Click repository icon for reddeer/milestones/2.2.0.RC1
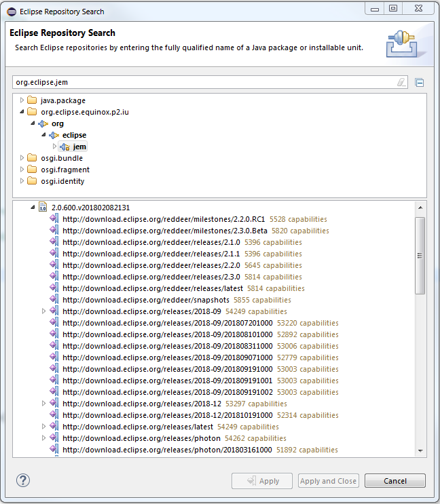 [x=54, y=219]
